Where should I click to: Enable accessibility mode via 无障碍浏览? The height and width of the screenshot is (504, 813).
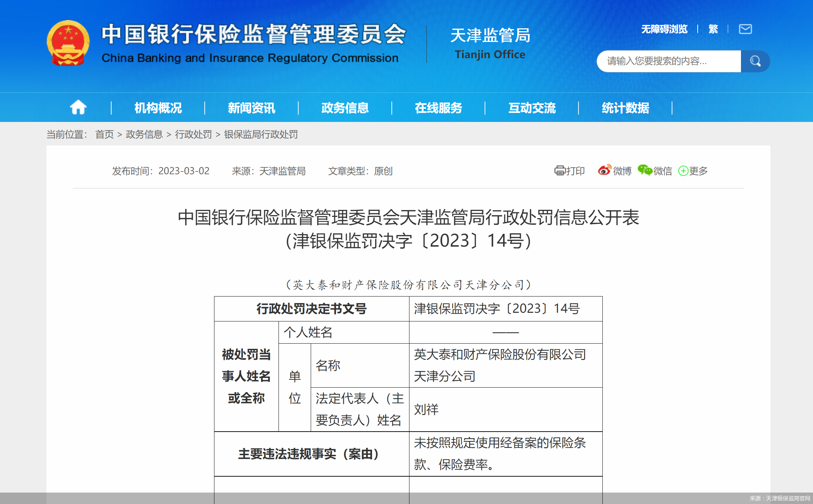pyautogui.click(x=664, y=29)
